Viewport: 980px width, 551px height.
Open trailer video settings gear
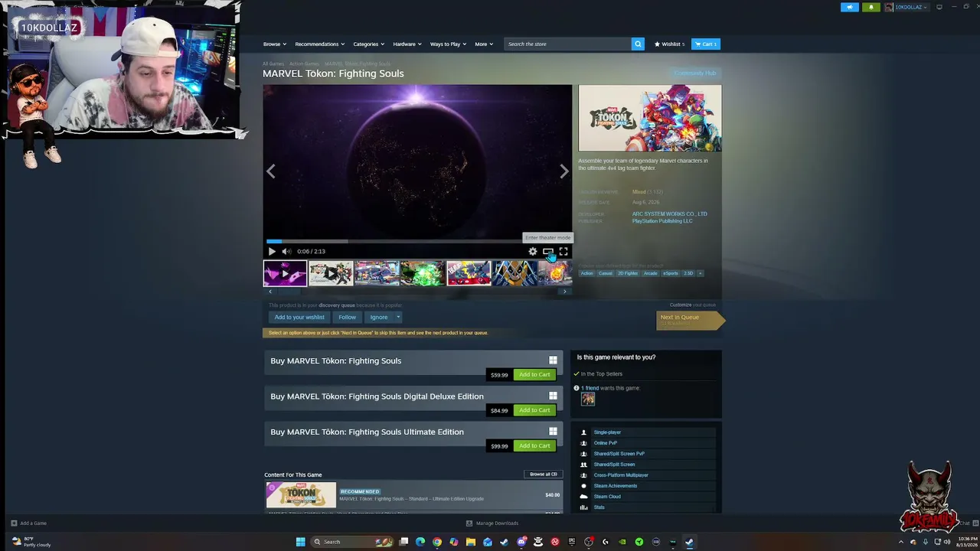[533, 251]
